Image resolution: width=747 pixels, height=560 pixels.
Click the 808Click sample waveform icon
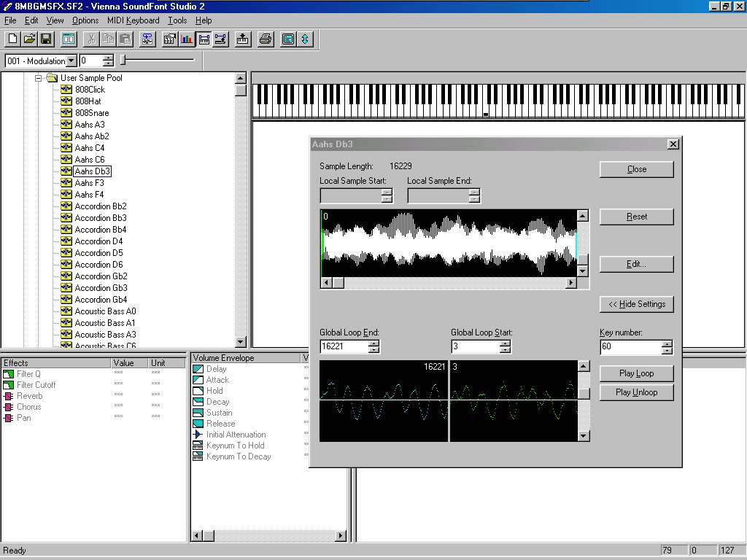pyautogui.click(x=66, y=89)
